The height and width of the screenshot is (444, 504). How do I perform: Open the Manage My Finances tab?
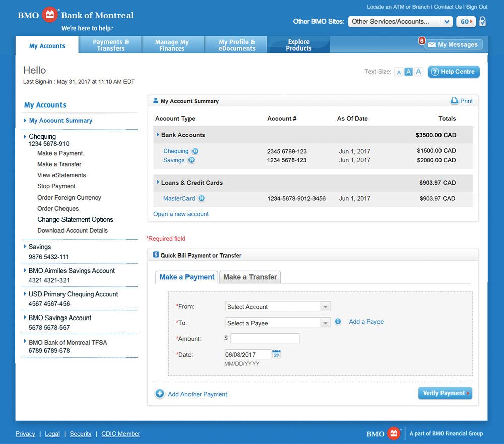coord(172,44)
